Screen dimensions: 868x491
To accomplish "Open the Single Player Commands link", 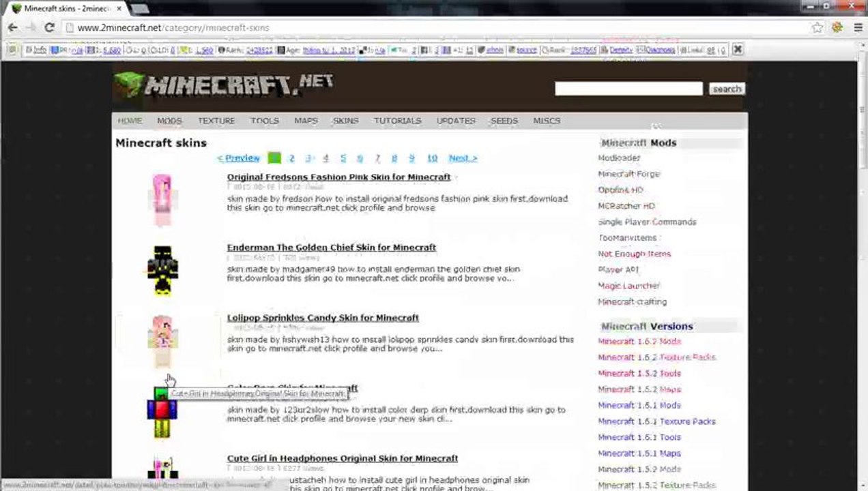I will tap(647, 222).
